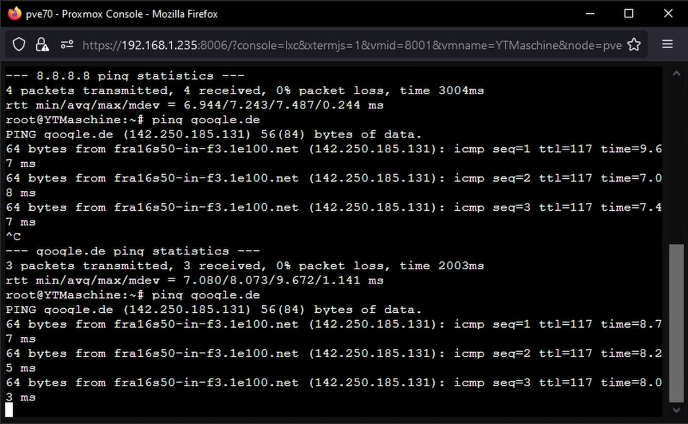The image size is (688, 424).
Task: Click the '8.8.8.8 ping statistics' line
Action: pyautogui.click(x=125, y=76)
